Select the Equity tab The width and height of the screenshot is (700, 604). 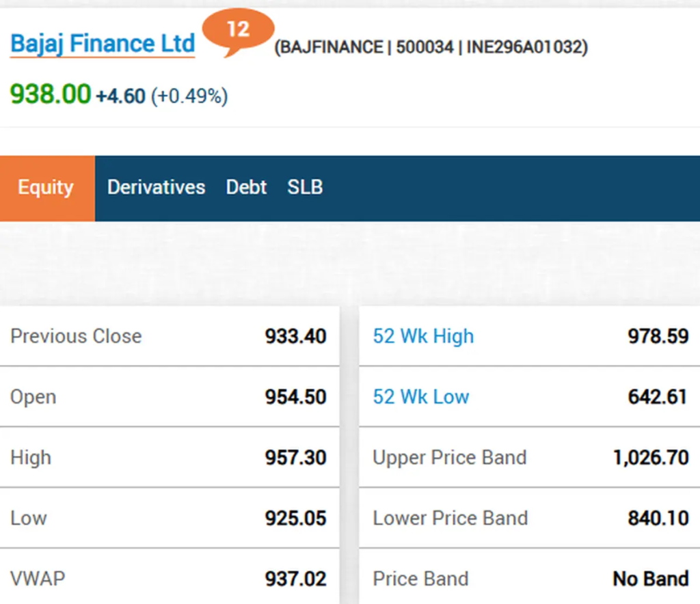tap(47, 188)
